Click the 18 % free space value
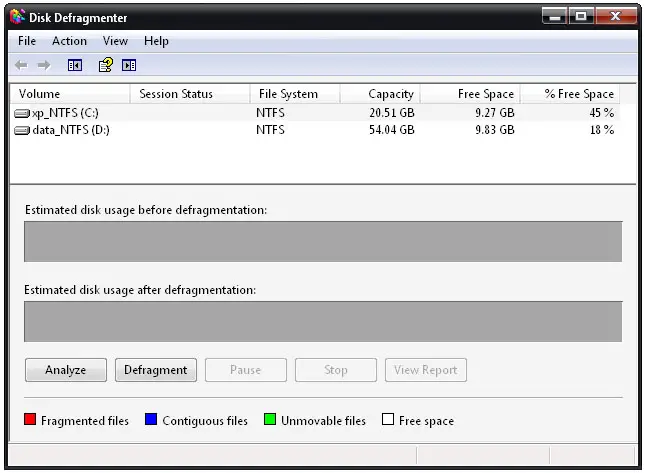645x473 pixels. (602, 130)
